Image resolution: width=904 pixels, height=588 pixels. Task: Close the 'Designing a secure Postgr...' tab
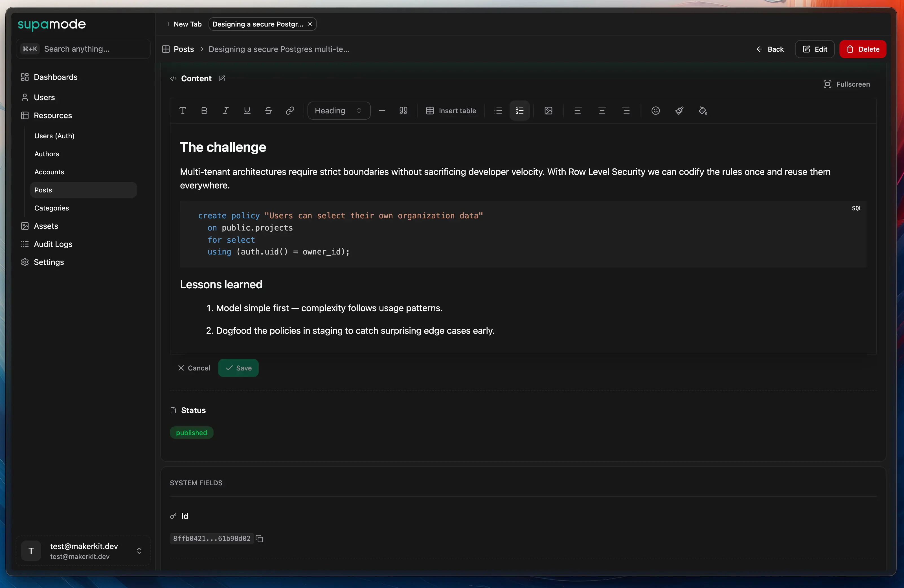pyautogui.click(x=310, y=24)
